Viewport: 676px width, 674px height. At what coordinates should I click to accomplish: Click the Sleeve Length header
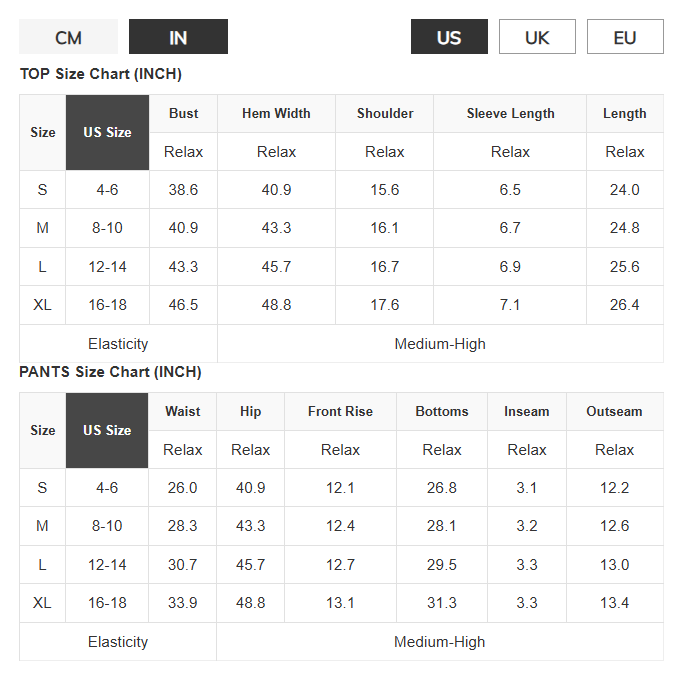(x=510, y=113)
